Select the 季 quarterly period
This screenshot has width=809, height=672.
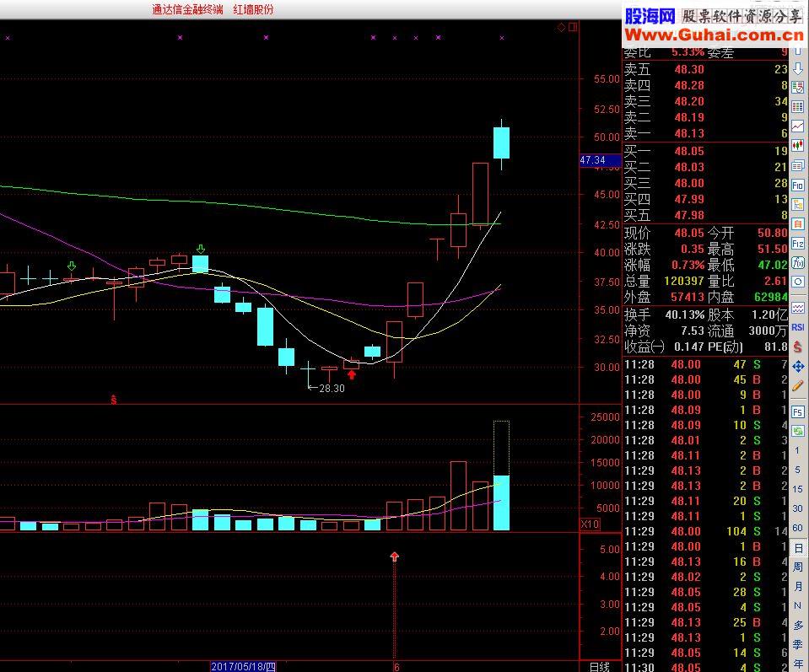click(x=798, y=645)
